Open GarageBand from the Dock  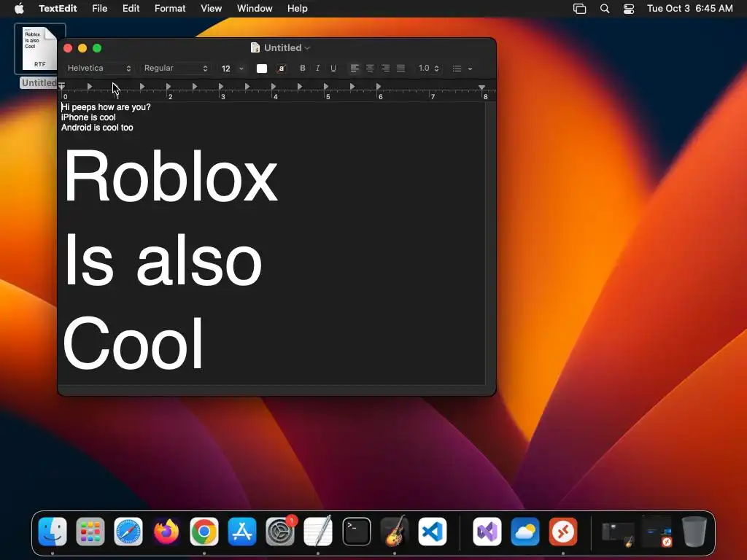(395, 532)
